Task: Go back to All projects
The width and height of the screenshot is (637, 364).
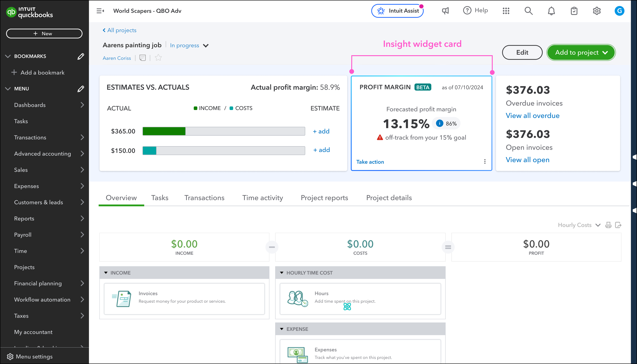Action: coord(119,30)
